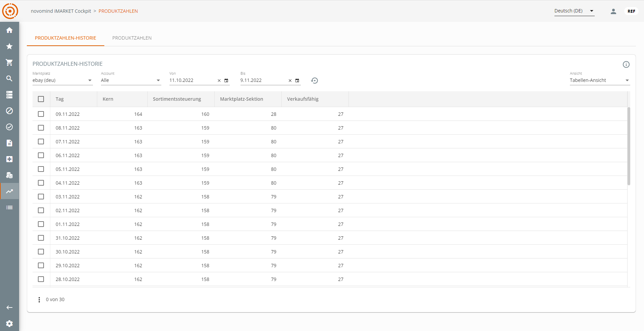Switch to the PRODUKTZAHLEN tab
This screenshot has height=331, width=644.
coord(132,38)
